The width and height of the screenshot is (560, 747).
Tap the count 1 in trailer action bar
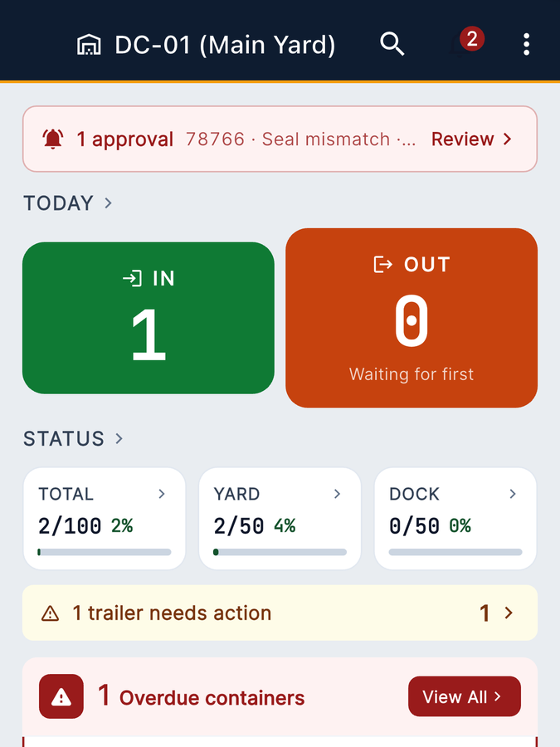tap(485, 613)
